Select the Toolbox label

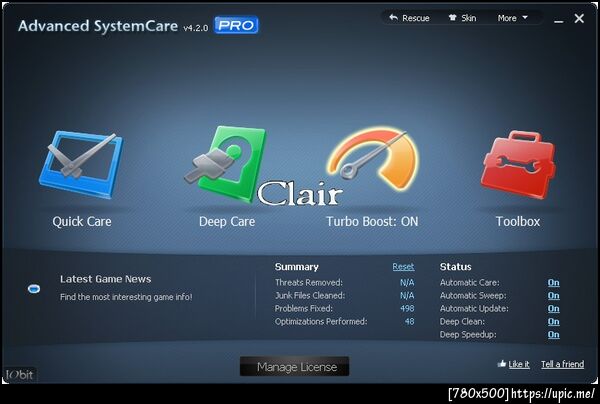[x=518, y=222]
